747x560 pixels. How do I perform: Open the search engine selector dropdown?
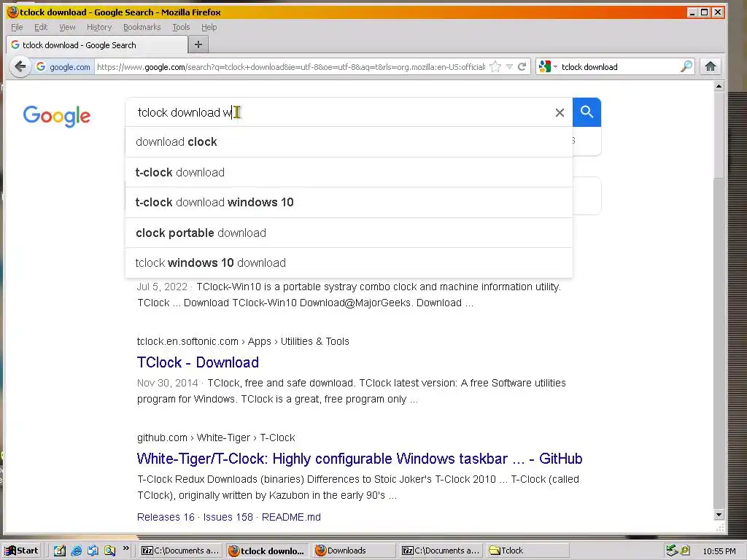pos(547,66)
